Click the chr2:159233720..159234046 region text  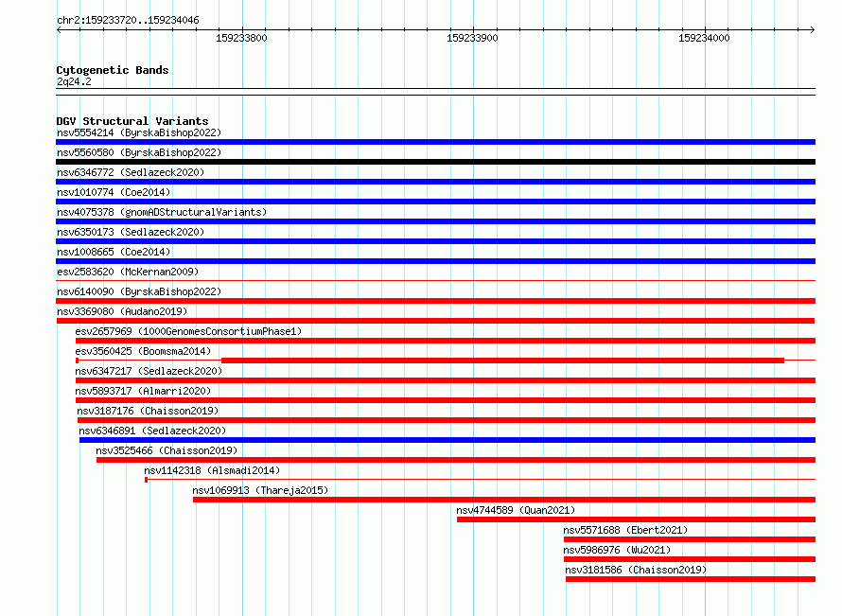tap(128, 21)
